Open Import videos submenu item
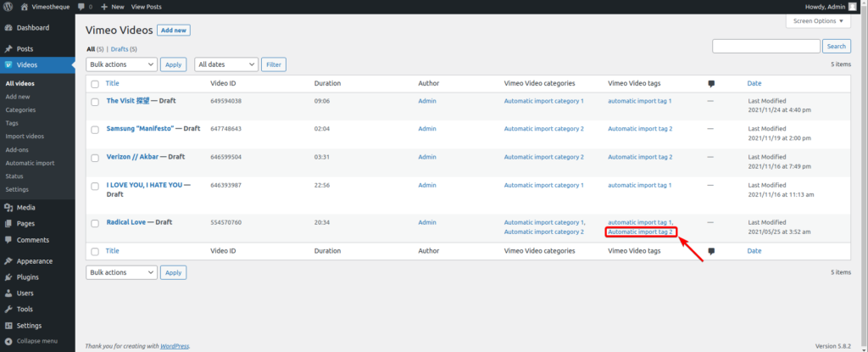The height and width of the screenshot is (352, 868). pos(25,137)
